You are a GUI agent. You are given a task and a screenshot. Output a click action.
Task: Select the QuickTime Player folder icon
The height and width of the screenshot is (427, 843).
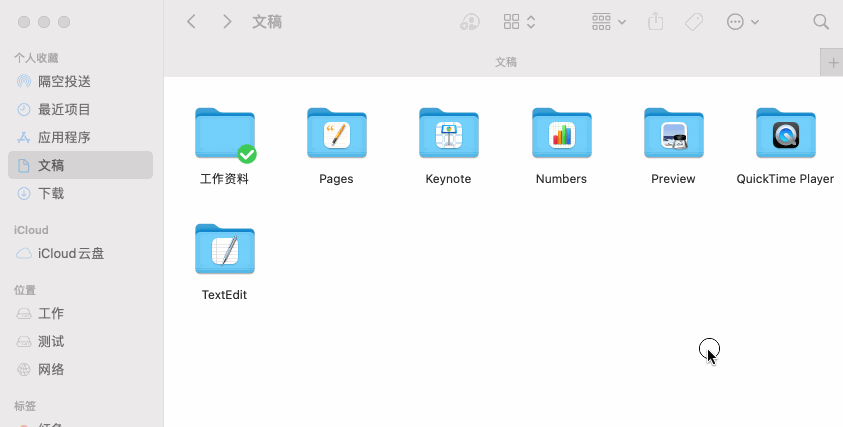click(x=785, y=133)
